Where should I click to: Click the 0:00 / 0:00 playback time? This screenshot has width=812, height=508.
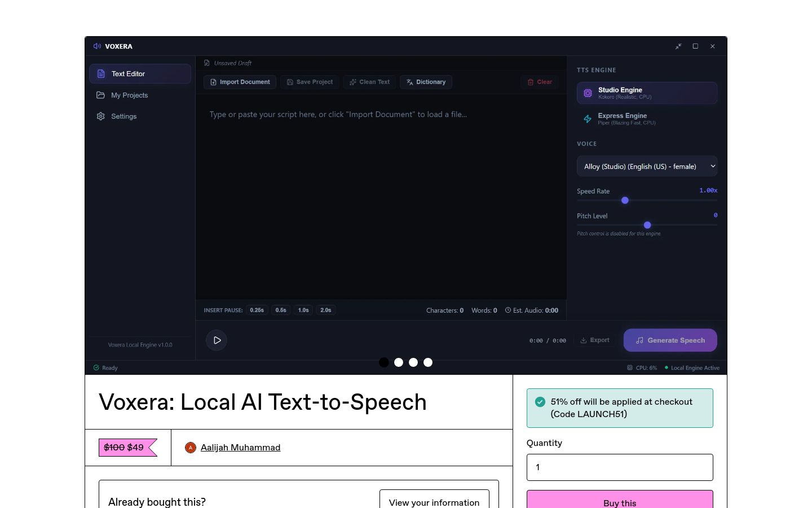(x=548, y=340)
